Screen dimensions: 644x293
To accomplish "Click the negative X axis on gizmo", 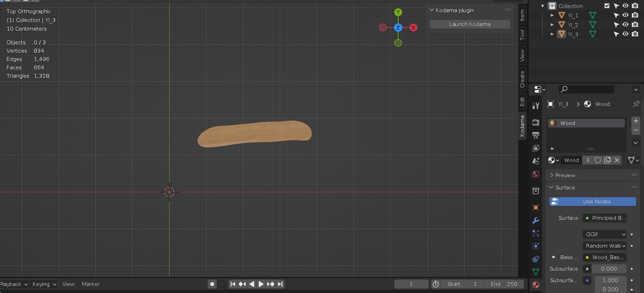I will 383,28.
